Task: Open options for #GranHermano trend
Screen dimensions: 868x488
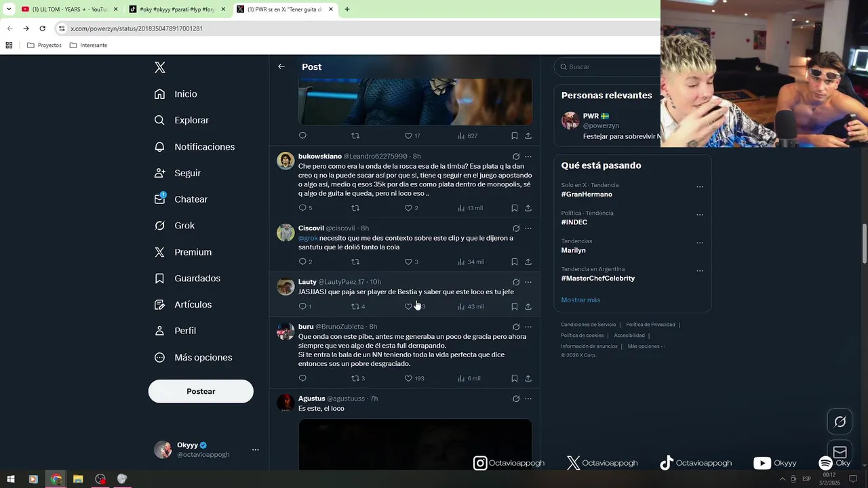Action: click(x=700, y=187)
